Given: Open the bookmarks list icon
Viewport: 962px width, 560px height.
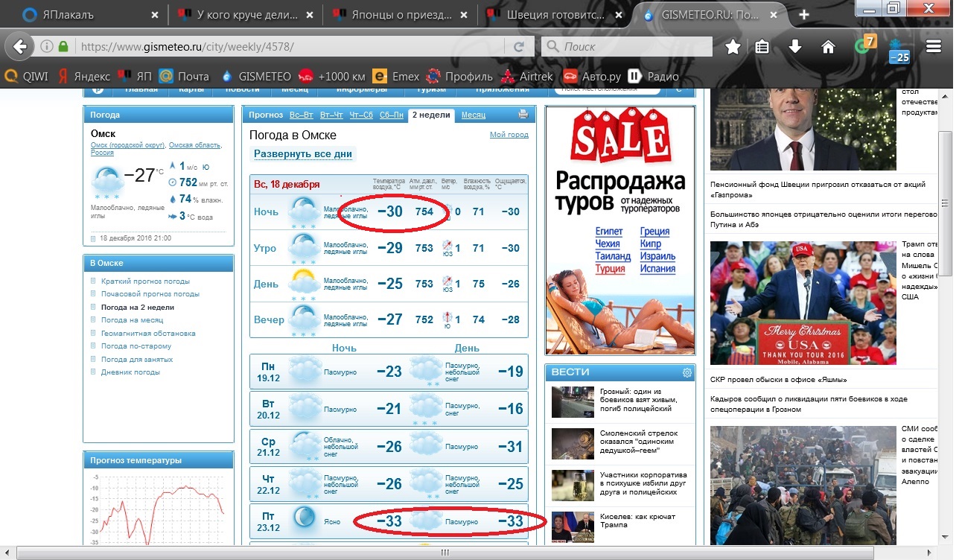Looking at the screenshot, I should (762, 46).
